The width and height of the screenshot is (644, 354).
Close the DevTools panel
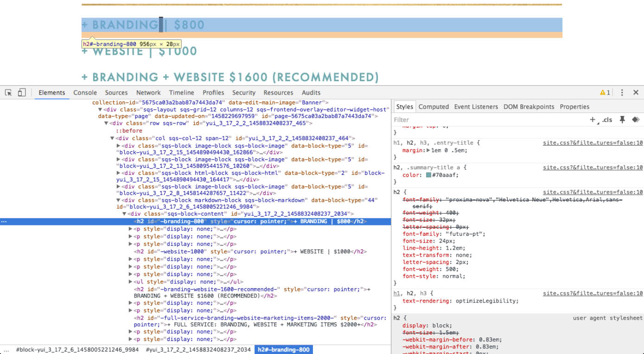[636, 93]
